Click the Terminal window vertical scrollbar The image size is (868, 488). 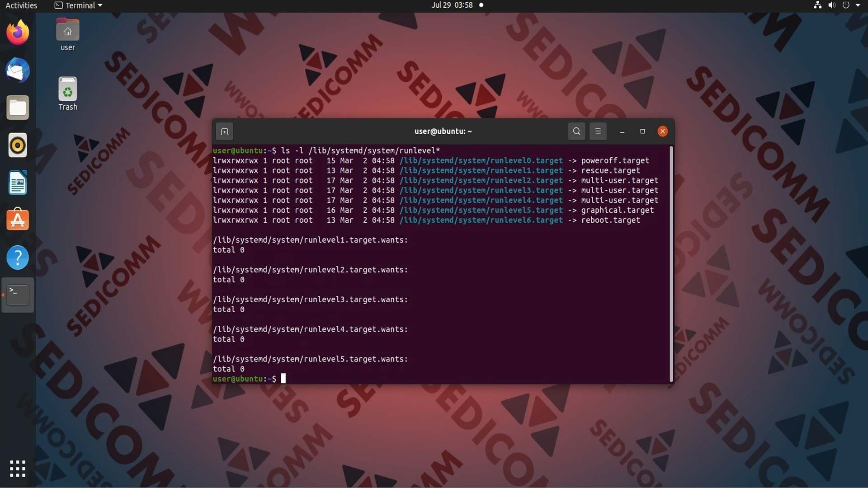671,264
